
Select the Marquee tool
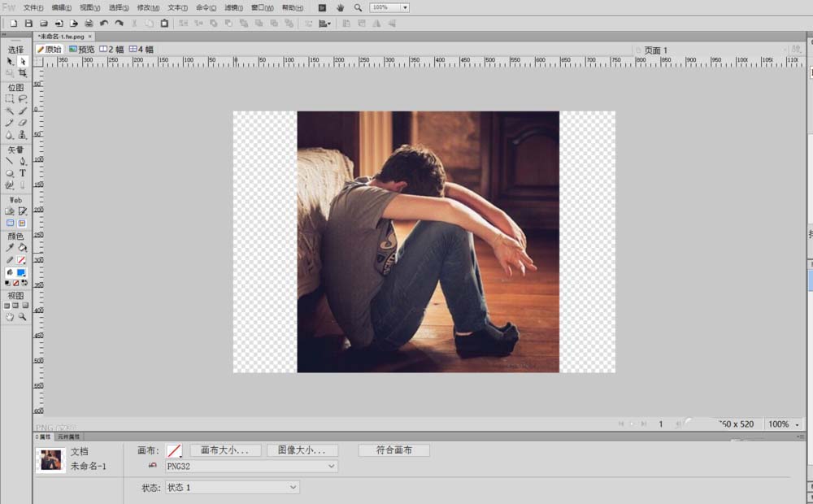tap(9, 98)
